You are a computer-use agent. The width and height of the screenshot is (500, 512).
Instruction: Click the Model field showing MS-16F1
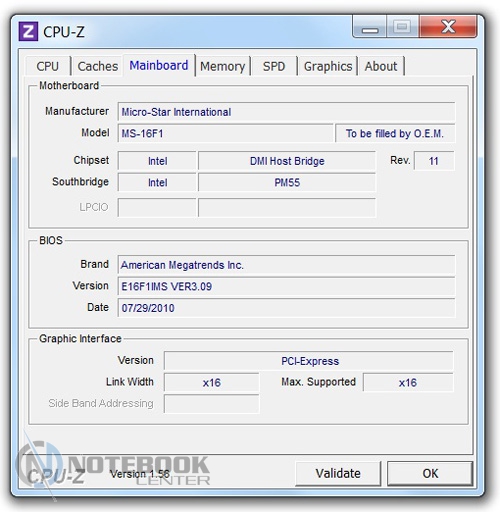click(x=226, y=133)
